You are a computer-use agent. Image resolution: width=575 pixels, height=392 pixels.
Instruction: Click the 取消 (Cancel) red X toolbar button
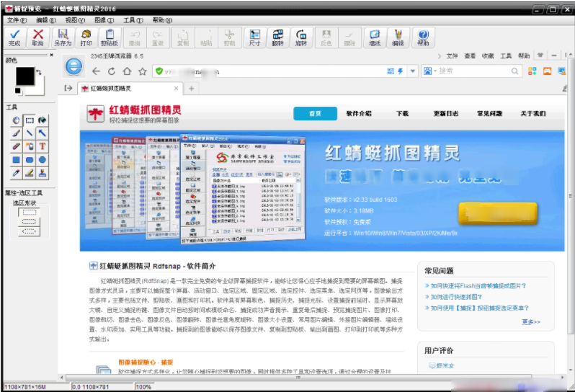click(x=37, y=37)
